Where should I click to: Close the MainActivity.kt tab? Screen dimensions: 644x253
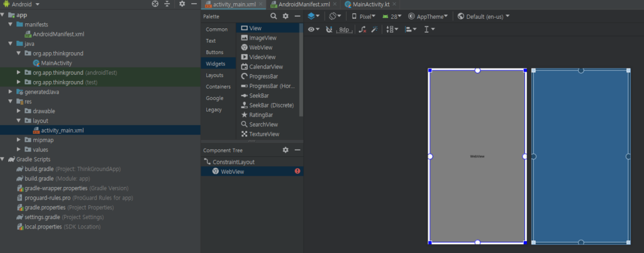coord(394,4)
